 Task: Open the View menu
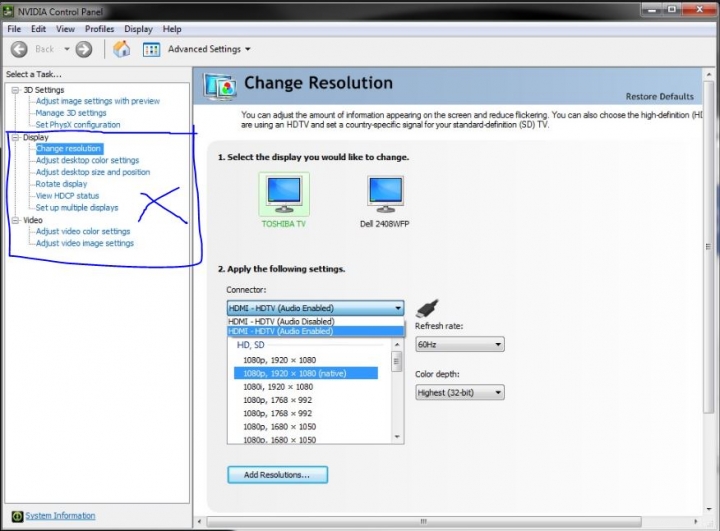65,29
